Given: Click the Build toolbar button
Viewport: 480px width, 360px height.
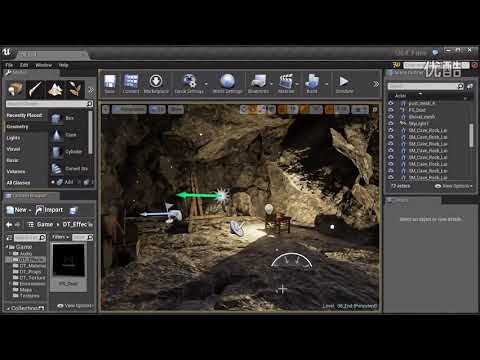Looking at the screenshot, I should pos(312,84).
